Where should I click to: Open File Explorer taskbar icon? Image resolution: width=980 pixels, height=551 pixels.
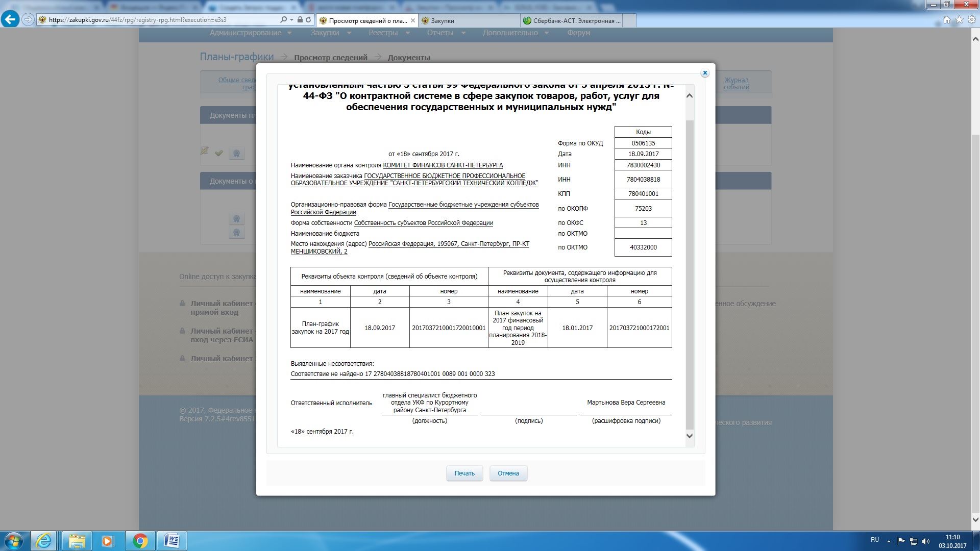(x=77, y=541)
